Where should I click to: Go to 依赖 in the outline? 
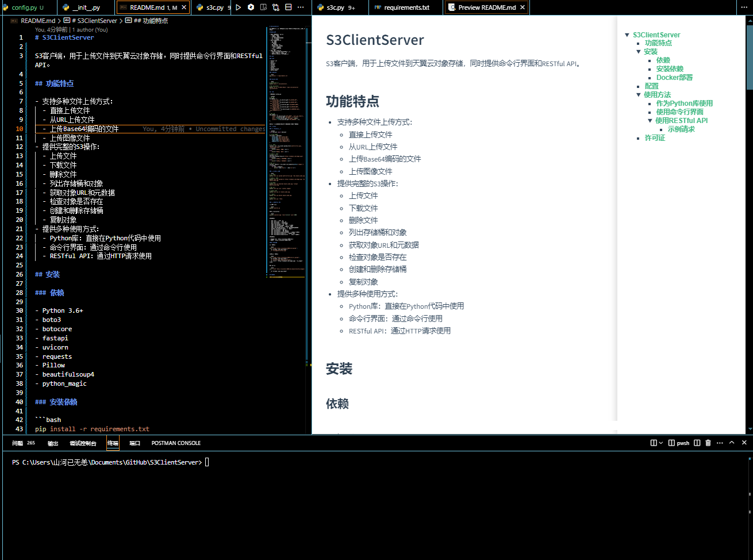coord(663,60)
